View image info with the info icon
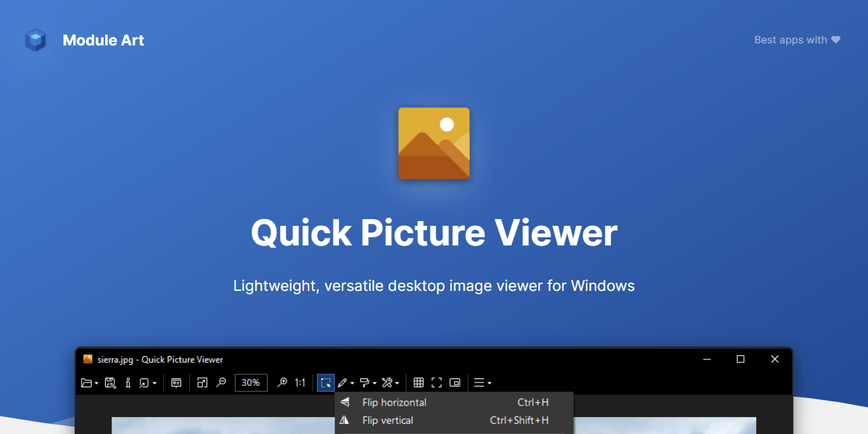Image resolution: width=868 pixels, height=434 pixels. [128, 382]
